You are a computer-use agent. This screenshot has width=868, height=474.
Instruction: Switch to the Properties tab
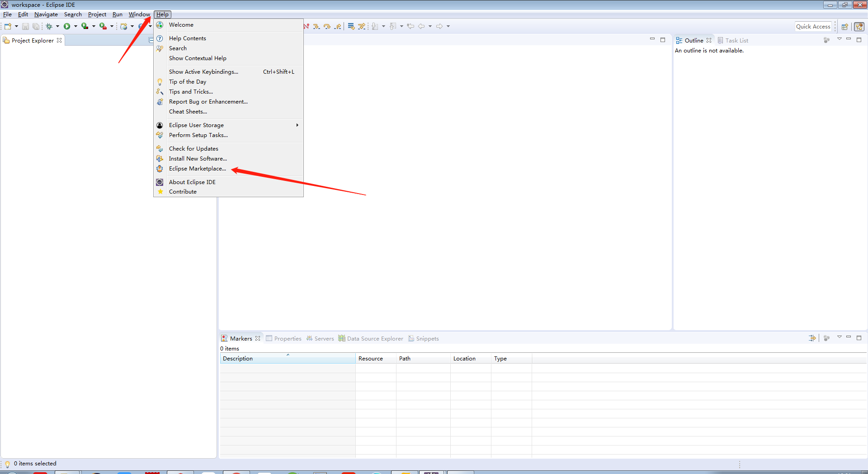point(283,338)
